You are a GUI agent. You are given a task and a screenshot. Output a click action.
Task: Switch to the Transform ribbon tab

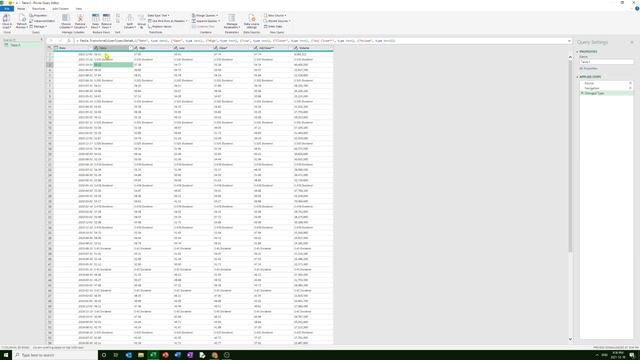pyautogui.click(x=38, y=9)
